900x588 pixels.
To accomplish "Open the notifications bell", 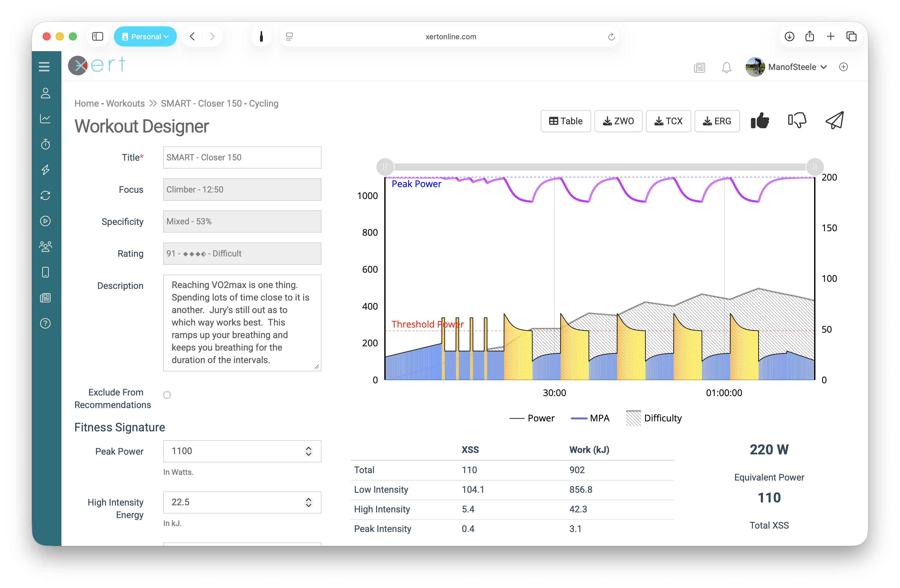I will pos(726,67).
